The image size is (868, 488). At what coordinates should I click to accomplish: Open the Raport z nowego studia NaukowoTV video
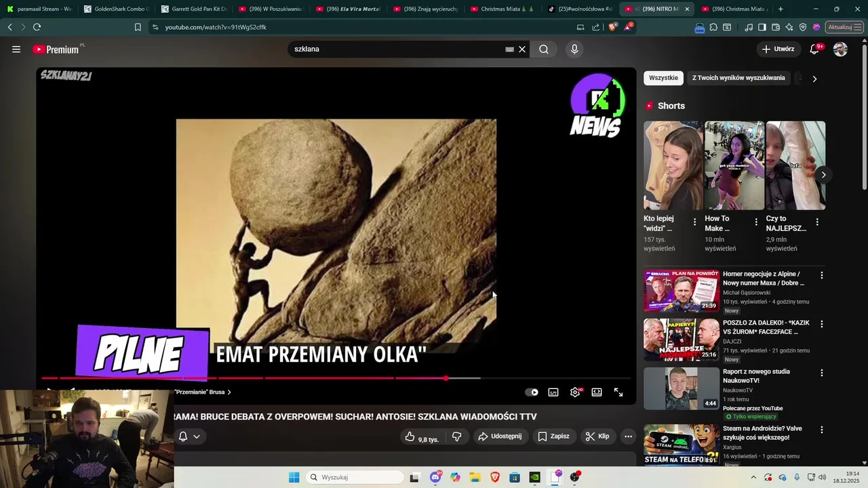pos(682,388)
